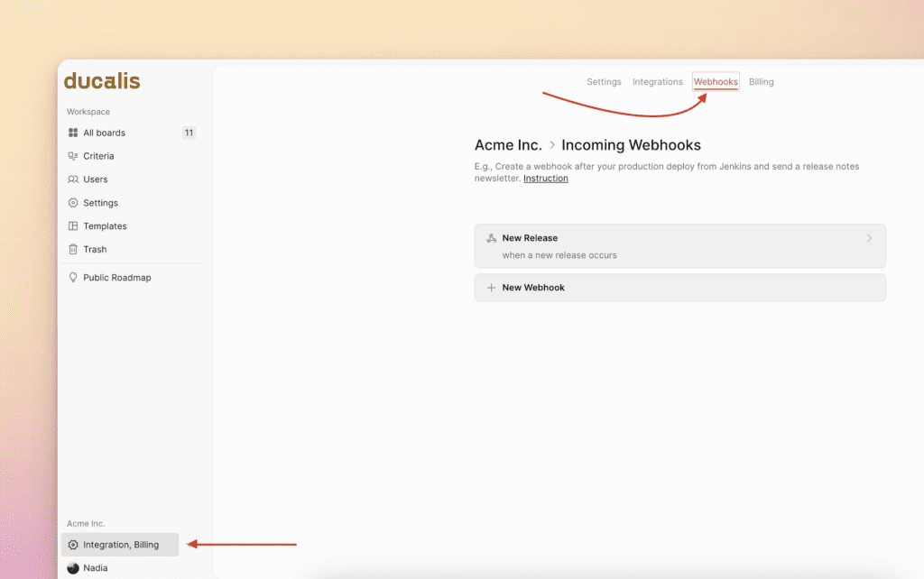Viewport: 924px width, 579px height.
Task: Expand the New Release chevron arrow
Action: (869, 238)
